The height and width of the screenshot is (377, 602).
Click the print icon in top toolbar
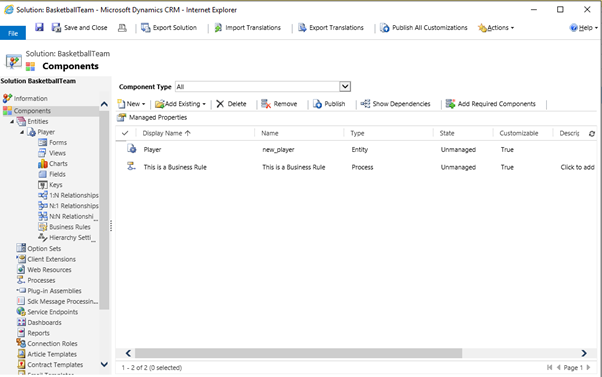[122, 28]
